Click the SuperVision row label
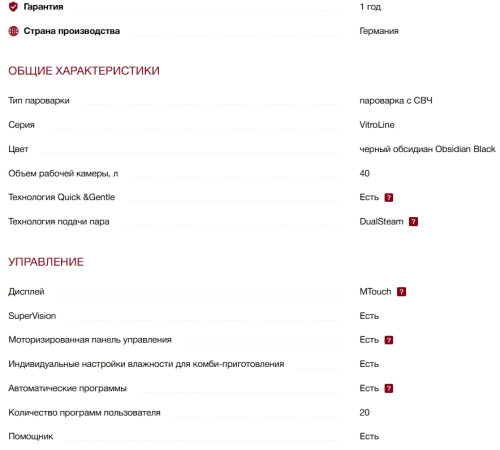Image resolution: width=500 pixels, height=450 pixels. click(x=32, y=316)
